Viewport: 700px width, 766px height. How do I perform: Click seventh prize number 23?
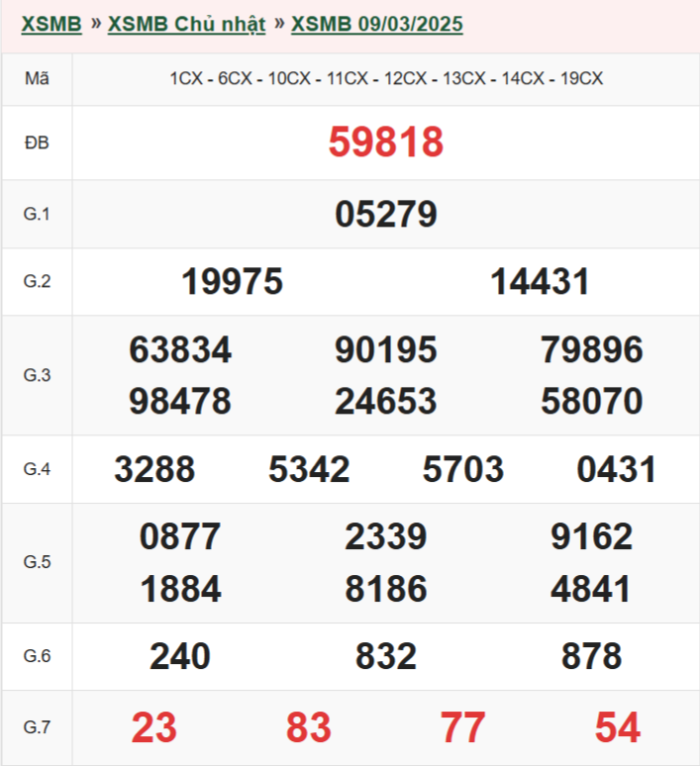pos(154,727)
